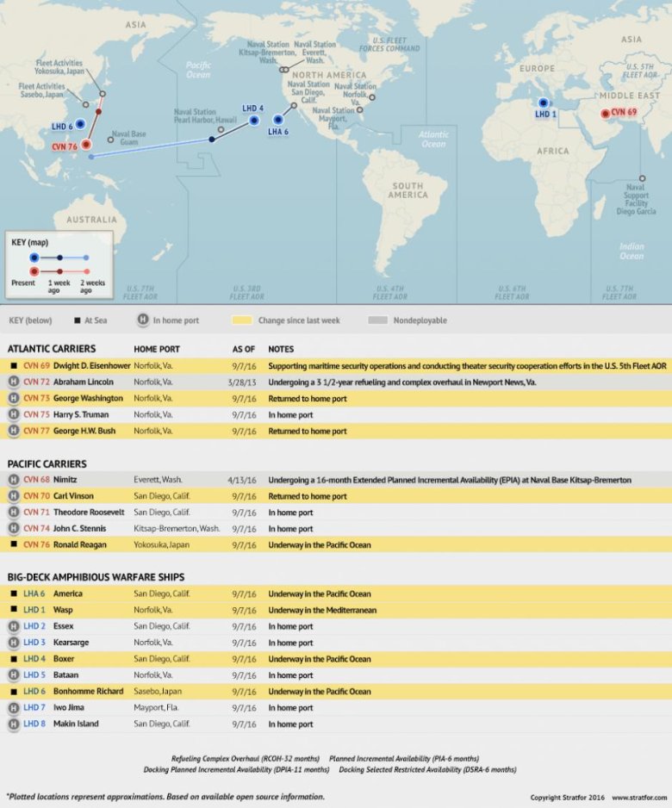Viewport: 672px width, 808px height.
Task: Select the LHD 4 blue map marker
Action: [x=254, y=121]
